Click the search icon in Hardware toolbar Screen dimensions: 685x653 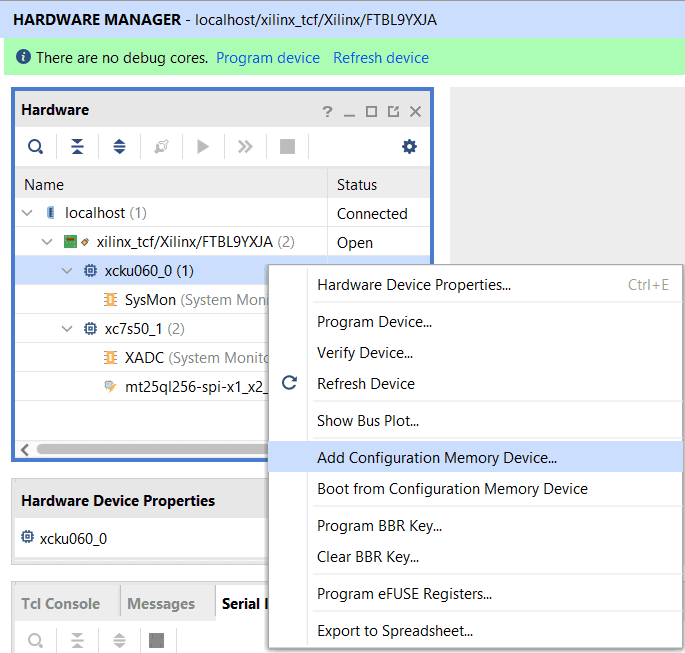[35, 147]
